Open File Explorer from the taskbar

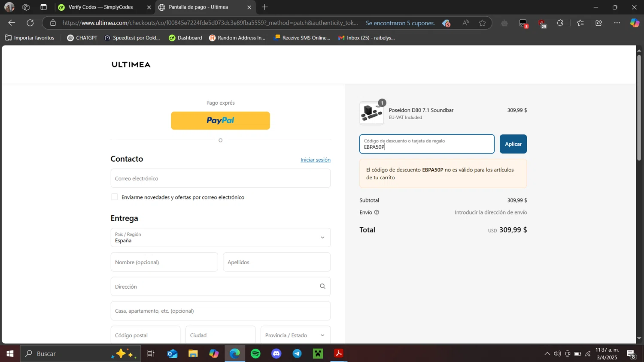(x=193, y=354)
